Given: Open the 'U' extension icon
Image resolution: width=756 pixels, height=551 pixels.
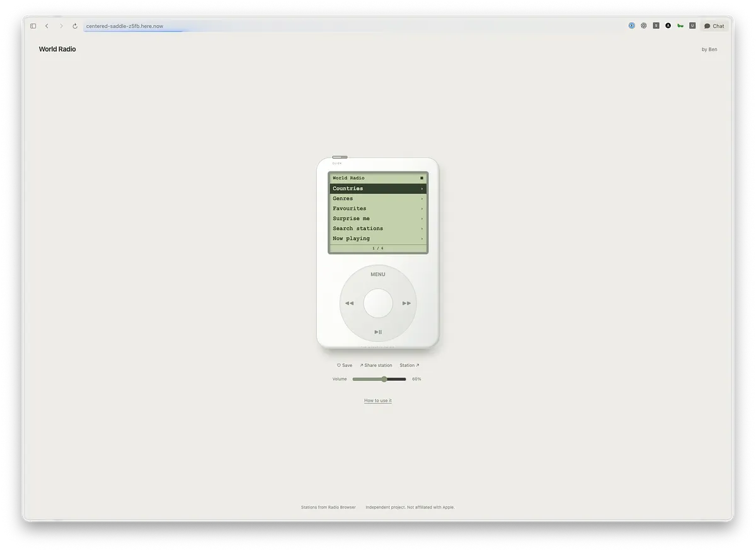Looking at the screenshot, I should [x=692, y=26].
